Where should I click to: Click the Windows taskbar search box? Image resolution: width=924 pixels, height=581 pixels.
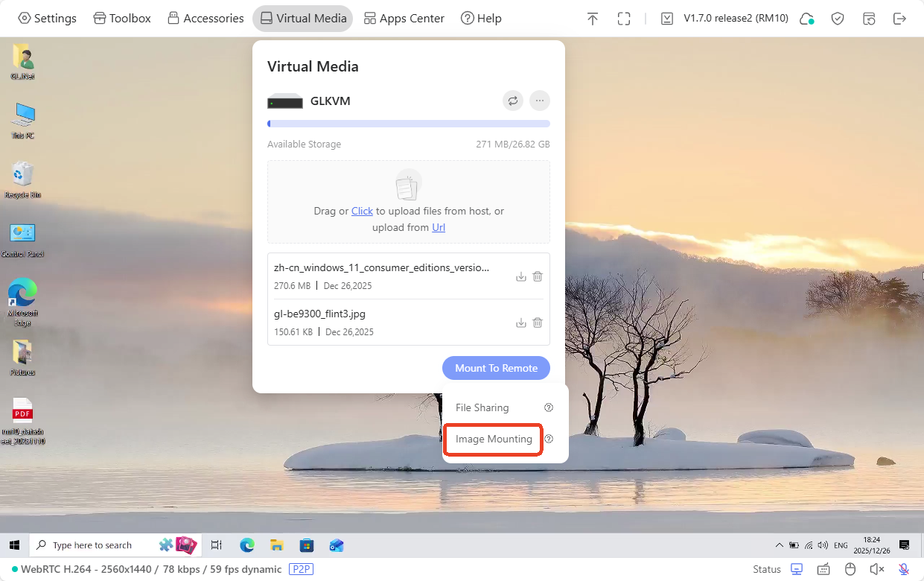tap(92, 545)
